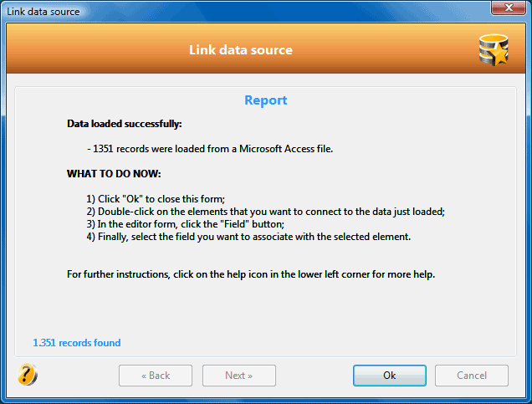Click the orange Link data source banner title

[x=241, y=50]
